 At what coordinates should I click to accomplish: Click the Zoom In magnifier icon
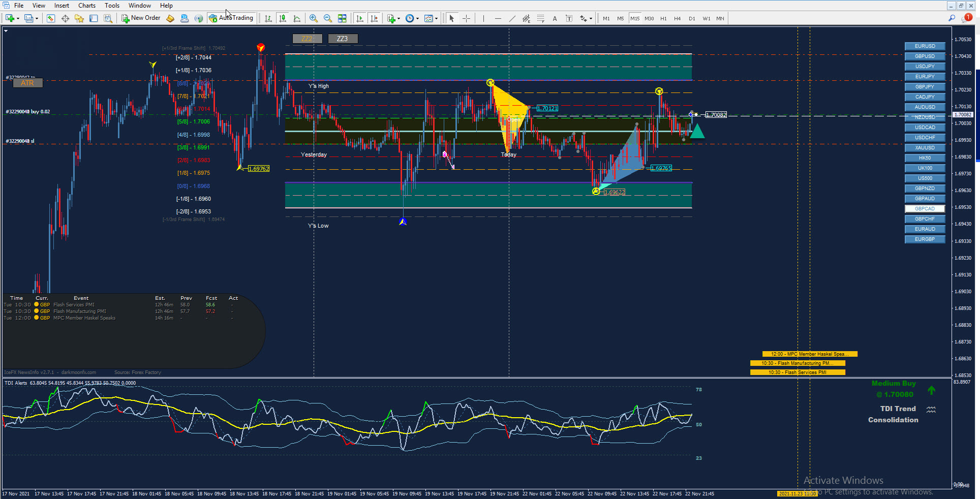314,18
